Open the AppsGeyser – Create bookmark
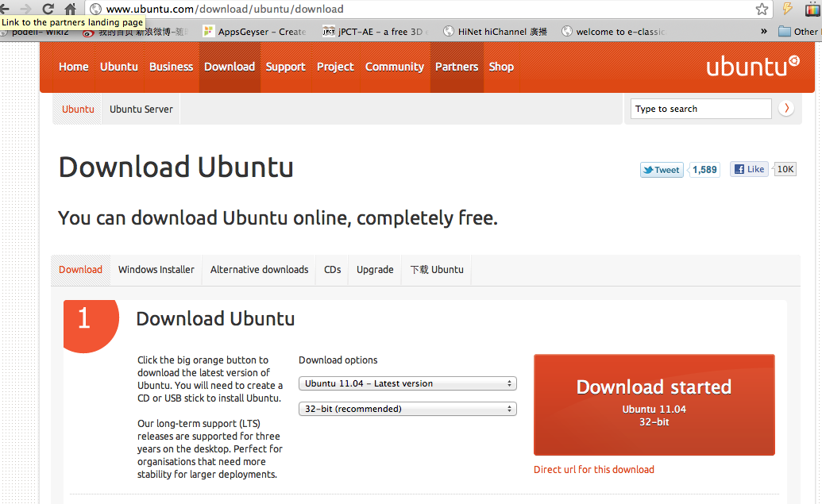The height and width of the screenshot is (504, 822). click(255, 32)
